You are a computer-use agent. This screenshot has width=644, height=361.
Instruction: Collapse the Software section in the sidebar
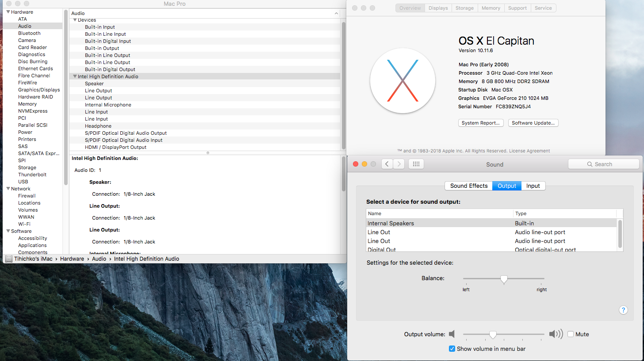(8, 231)
